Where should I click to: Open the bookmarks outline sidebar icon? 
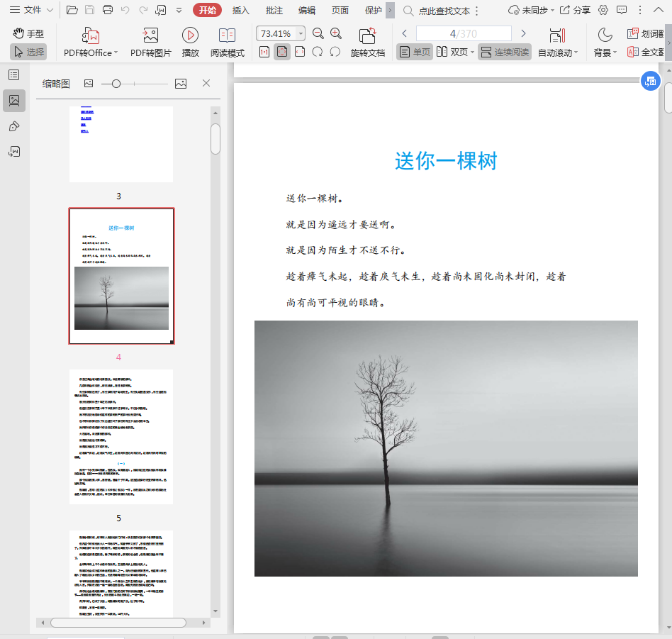click(13, 74)
